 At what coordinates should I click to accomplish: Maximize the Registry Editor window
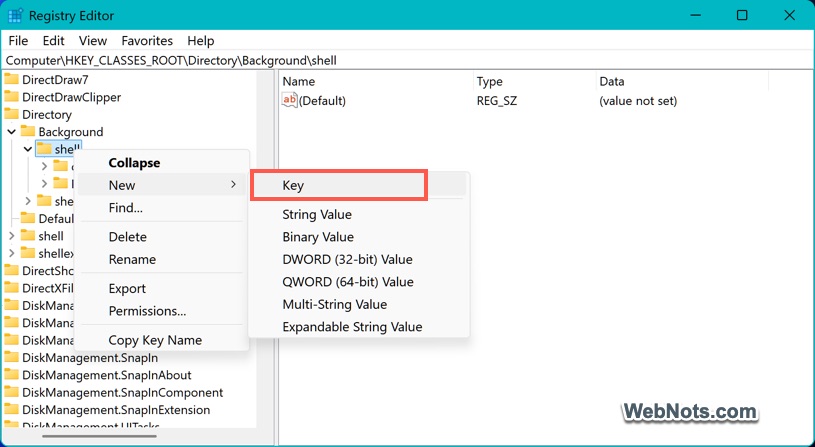(742, 15)
